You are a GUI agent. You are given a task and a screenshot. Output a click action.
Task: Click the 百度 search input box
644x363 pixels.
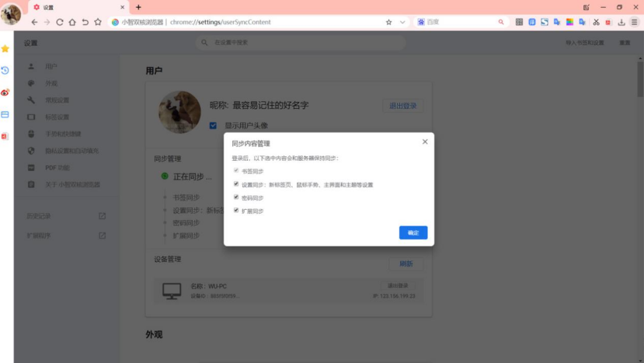point(460,23)
